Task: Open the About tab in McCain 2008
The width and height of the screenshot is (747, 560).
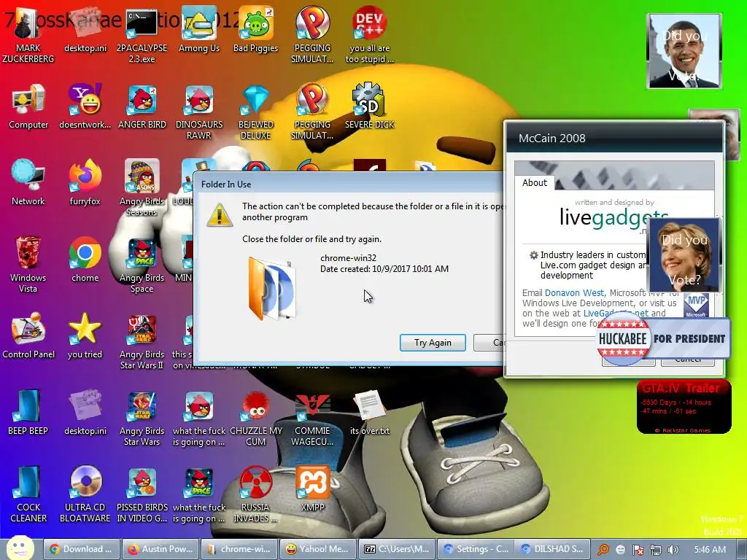Action: coord(535,182)
